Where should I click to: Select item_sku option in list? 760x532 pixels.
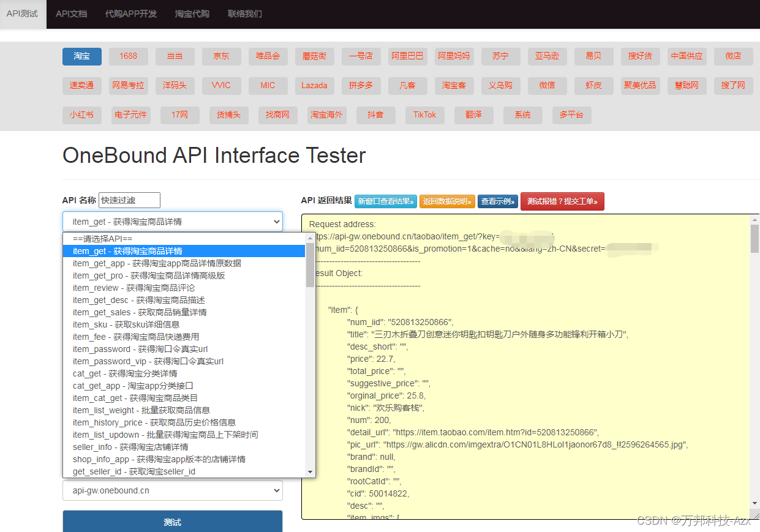pyautogui.click(x=184, y=324)
